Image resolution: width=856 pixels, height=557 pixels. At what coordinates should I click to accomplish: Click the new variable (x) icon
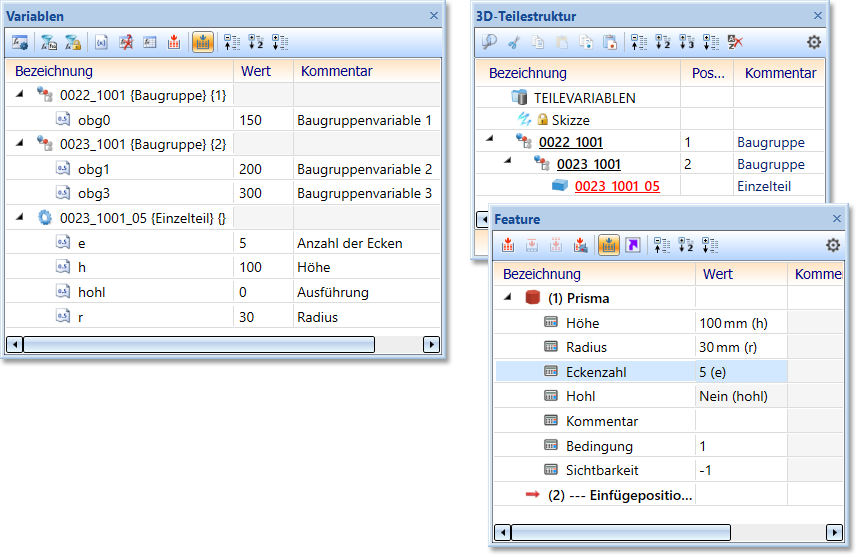coord(101,42)
